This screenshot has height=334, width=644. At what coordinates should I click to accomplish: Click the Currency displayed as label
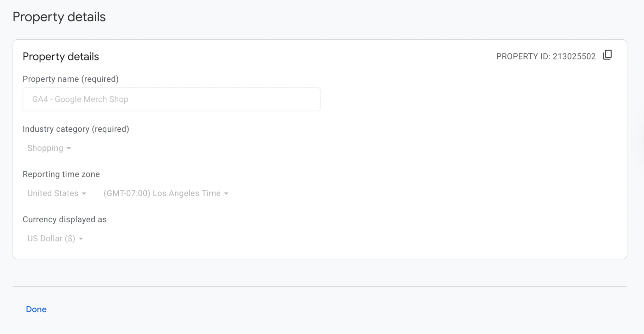tap(64, 219)
